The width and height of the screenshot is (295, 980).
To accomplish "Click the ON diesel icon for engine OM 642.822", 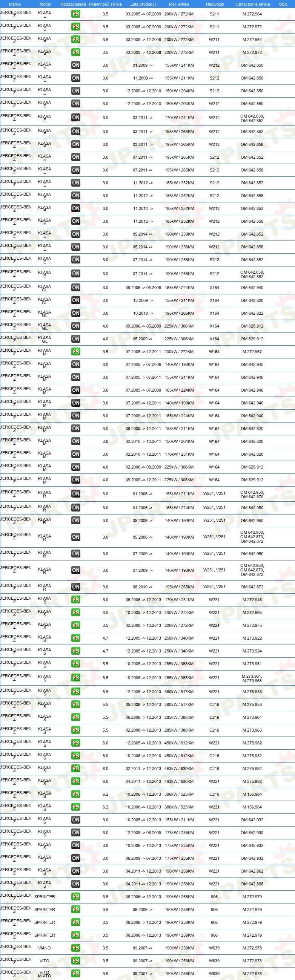I will point(76,313).
